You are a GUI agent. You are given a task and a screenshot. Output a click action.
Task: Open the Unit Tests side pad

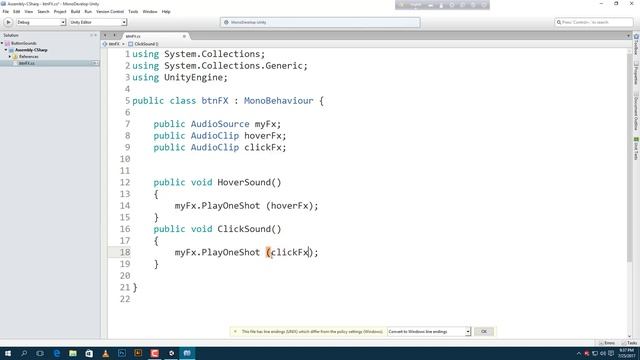pos(636,149)
